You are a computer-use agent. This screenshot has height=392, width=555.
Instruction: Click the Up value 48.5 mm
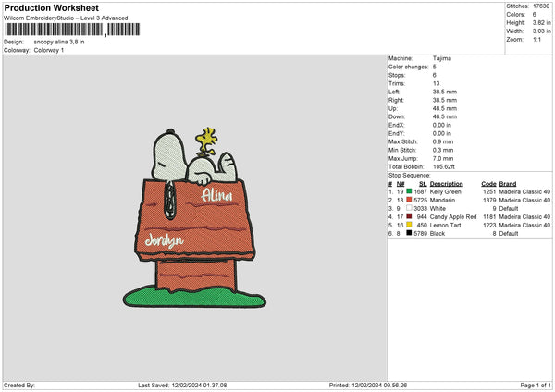pyautogui.click(x=445, y=108)
